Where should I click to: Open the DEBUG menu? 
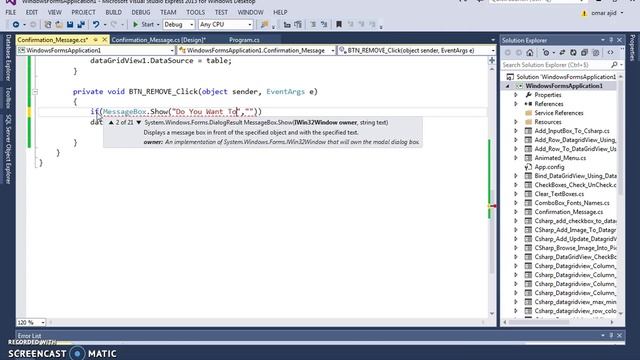tap(141, 12)
